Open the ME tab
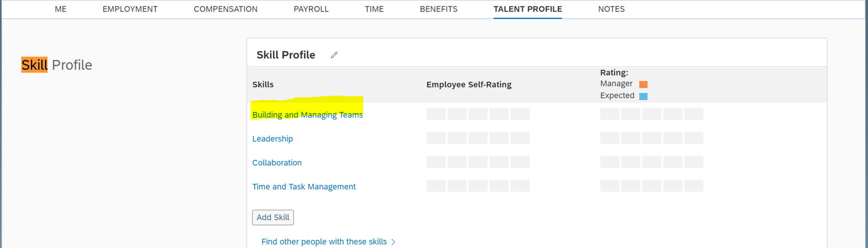The image size is (868, 248). tap(60, 9)
